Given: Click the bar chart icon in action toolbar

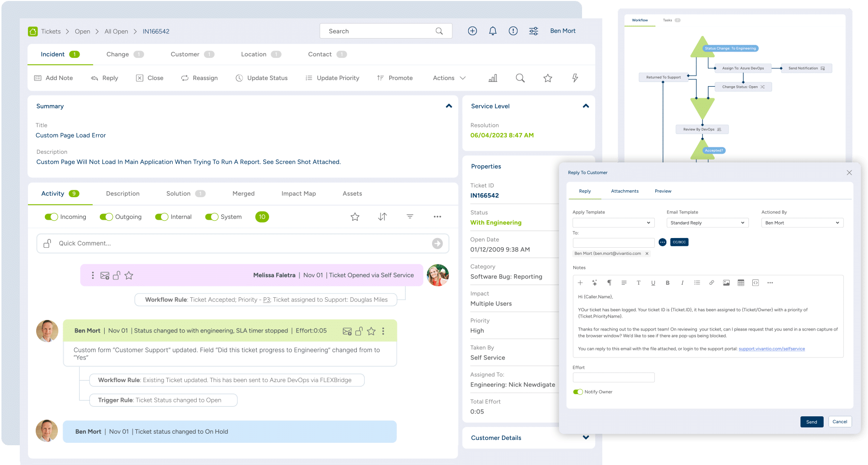Looking at the screenshot, I should [x=493, y=78].
